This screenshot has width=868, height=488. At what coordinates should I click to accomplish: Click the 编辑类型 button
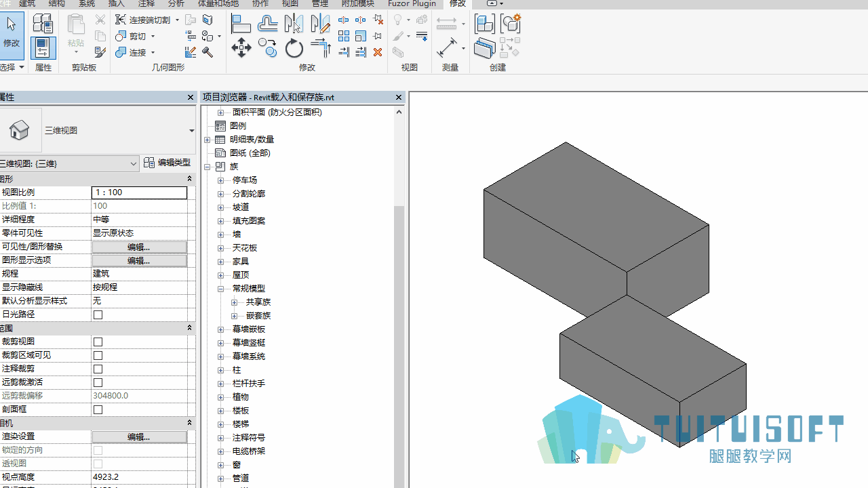tap(167, 163)
